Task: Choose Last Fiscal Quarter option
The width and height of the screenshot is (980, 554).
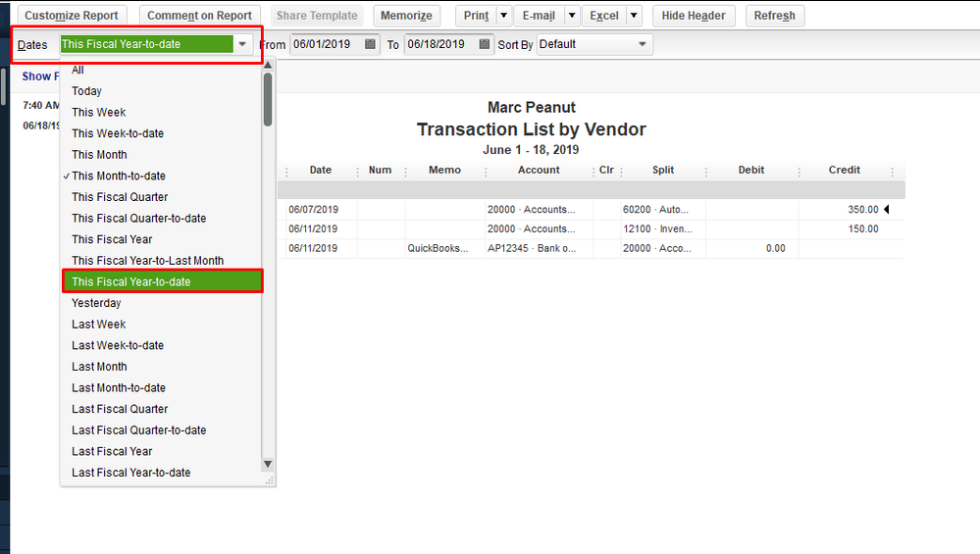Action: click(x=161, y=409)
